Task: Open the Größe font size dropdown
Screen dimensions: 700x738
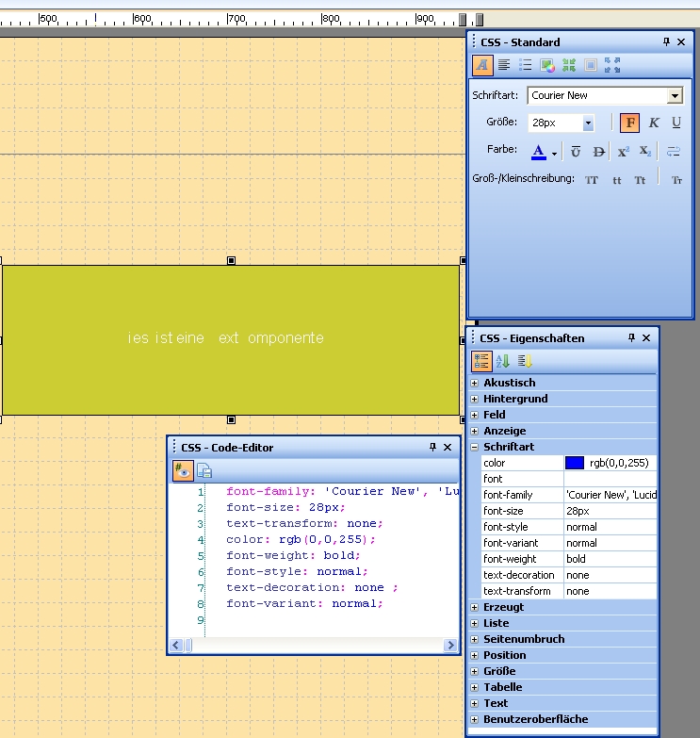Action: [588, 123]
